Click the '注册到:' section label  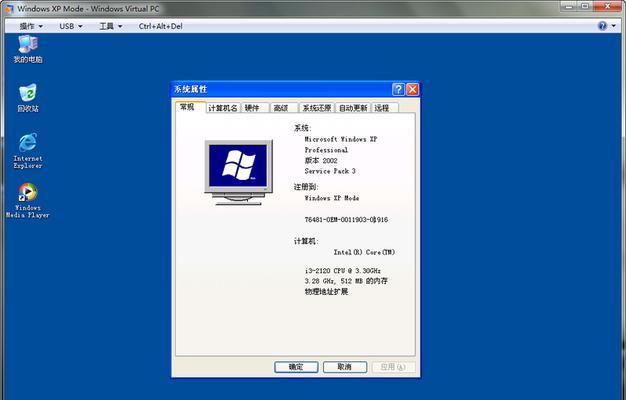tap(306, 187)
